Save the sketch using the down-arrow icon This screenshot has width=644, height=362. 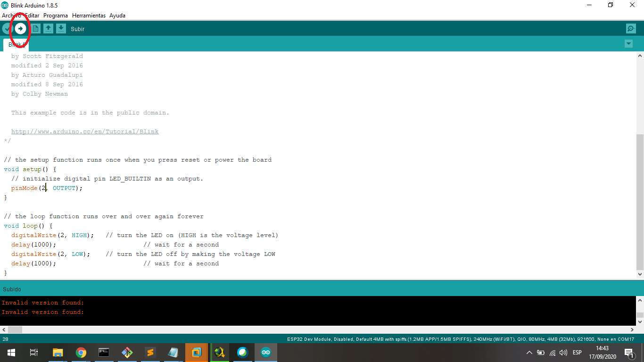point(61,29)
